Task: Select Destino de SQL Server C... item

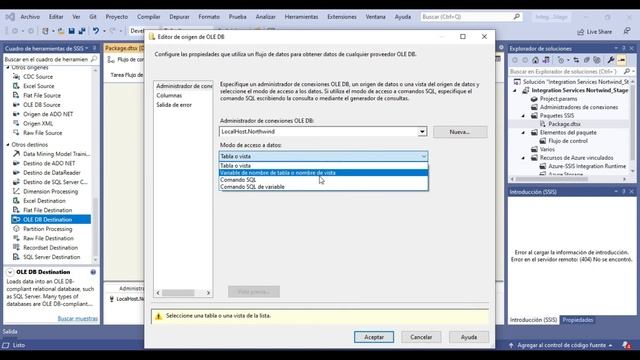Action: (55, 182)
